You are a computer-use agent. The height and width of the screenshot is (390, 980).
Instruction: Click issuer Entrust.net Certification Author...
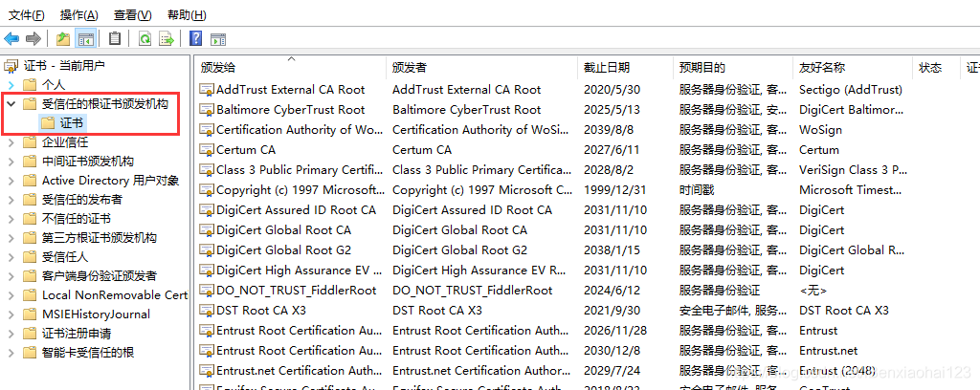click(480, 371)
